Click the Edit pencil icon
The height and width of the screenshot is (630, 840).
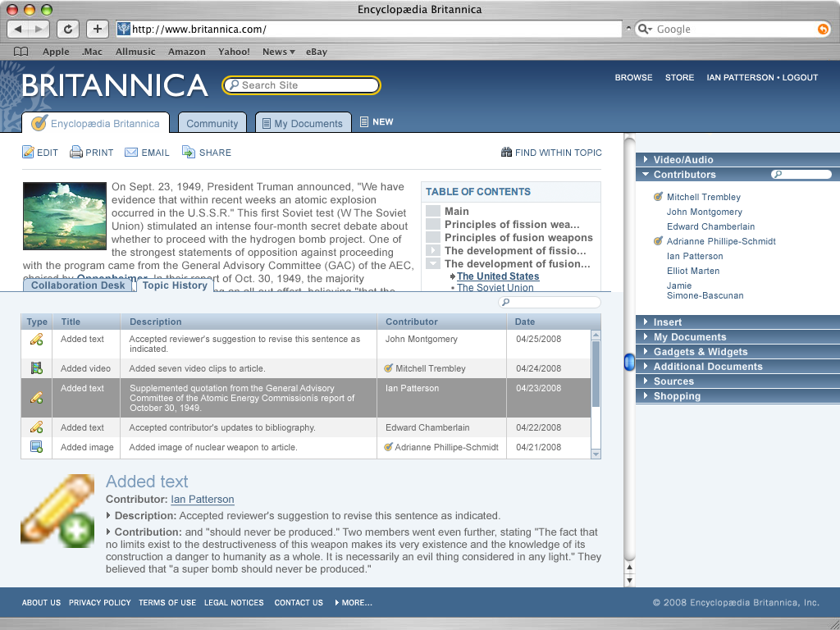(28, 152)
